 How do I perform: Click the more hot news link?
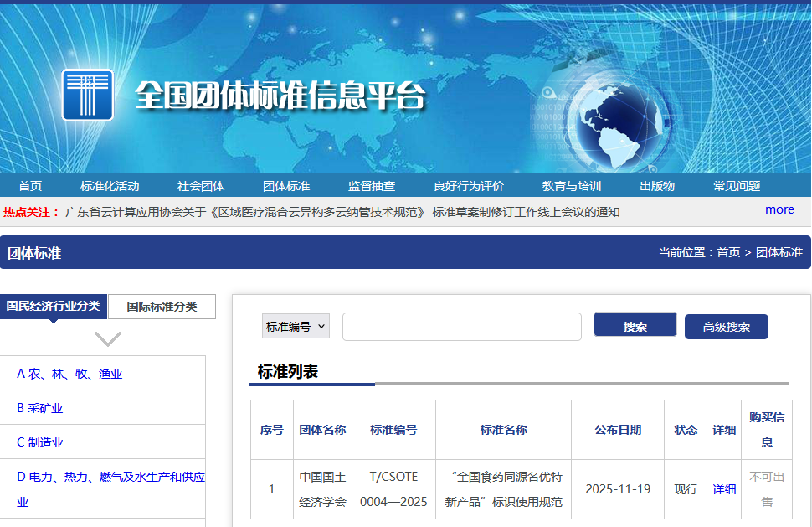(x=779, y=209)
